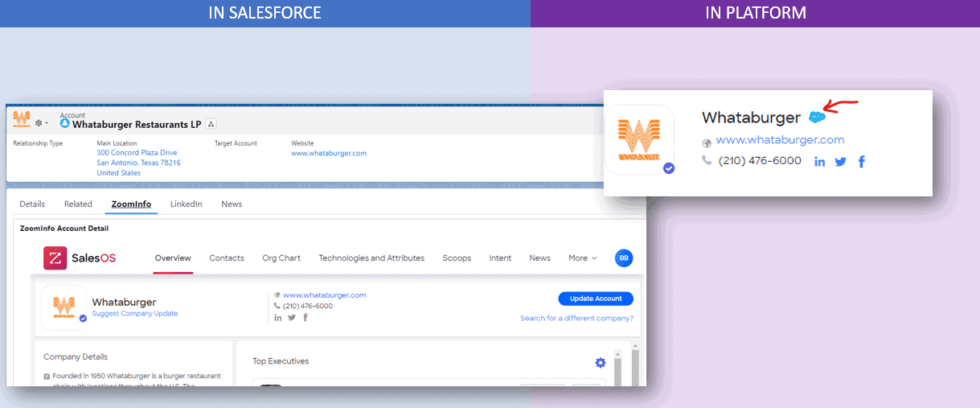Viewport: 980px width, 408px height.
Task: Click the globe icon in platform card
Action: [x=707, y=142]
